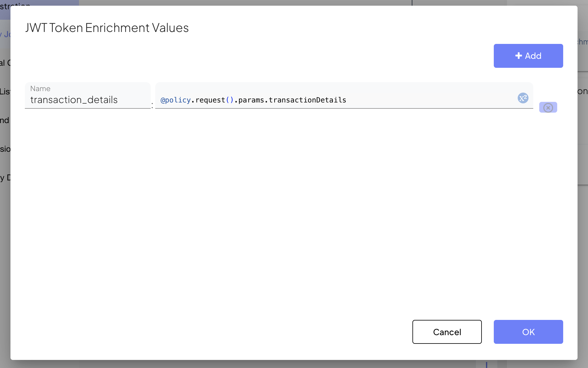Open the cut-off 'y D' sidebar entry
The image size is (588, 368).
point(5,177)
